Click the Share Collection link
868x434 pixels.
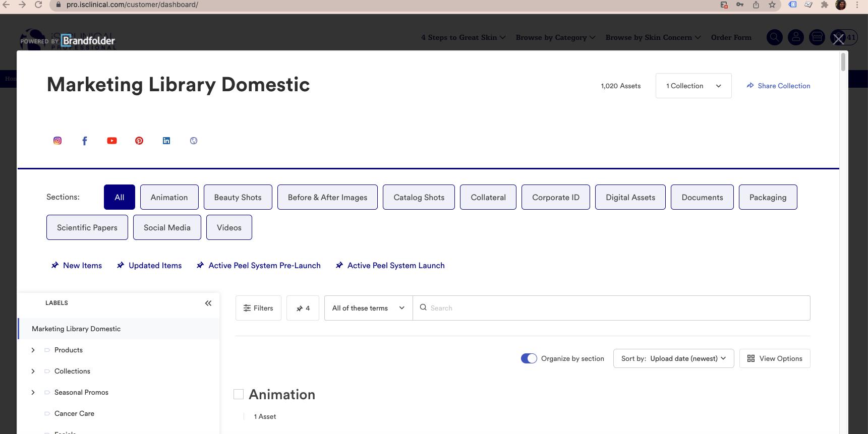(778, 86)
